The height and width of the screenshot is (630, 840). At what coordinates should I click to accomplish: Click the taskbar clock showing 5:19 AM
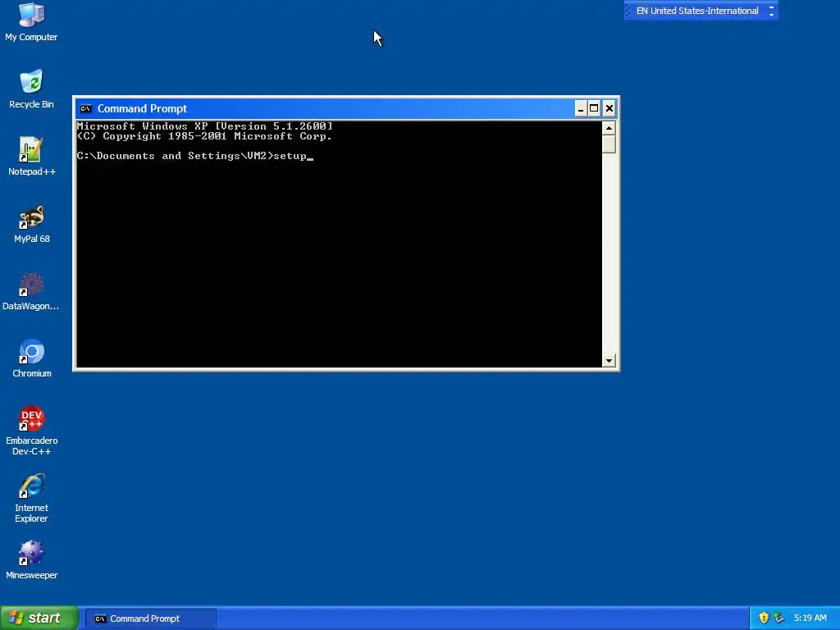[810, 618]
